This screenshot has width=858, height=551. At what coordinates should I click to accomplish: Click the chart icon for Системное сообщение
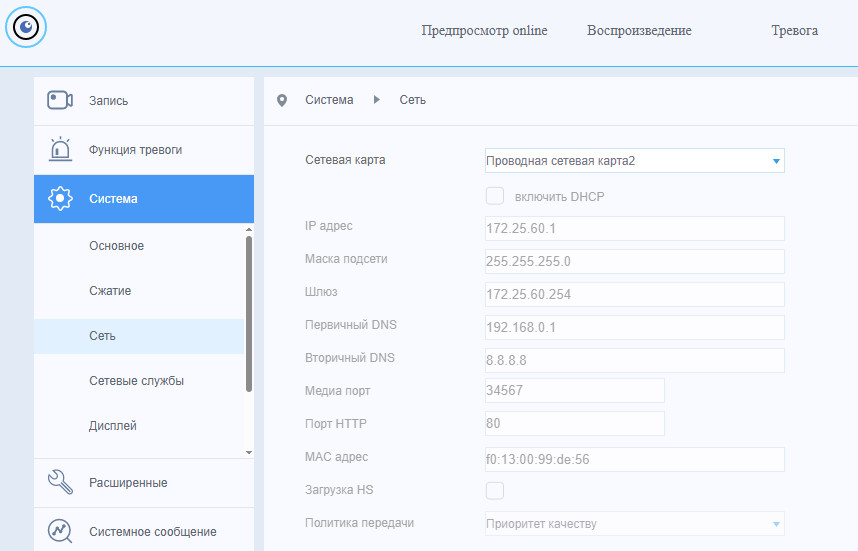pyautogui.click(x=60, y=530)
